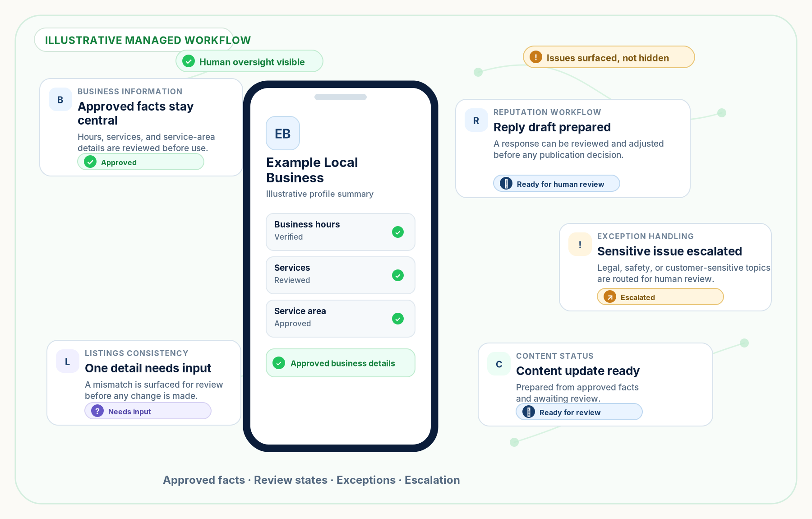
Task: Click the Ready for human review pill
Action: (x=557, y=184)
